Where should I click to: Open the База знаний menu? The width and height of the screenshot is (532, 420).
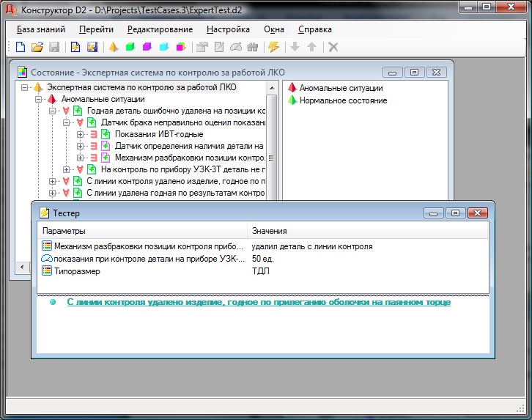[41, 29]
